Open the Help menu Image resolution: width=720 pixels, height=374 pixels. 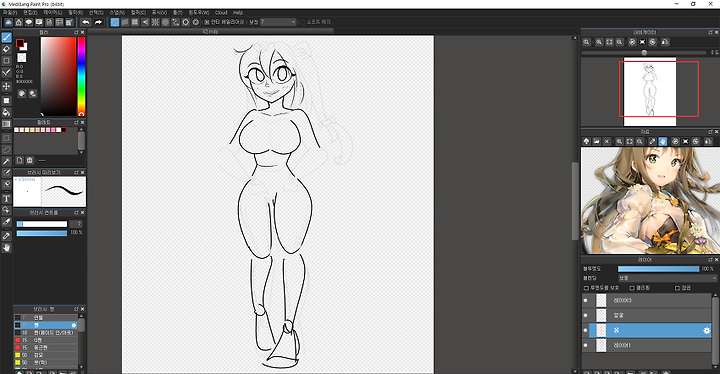(x=238, y=13)
